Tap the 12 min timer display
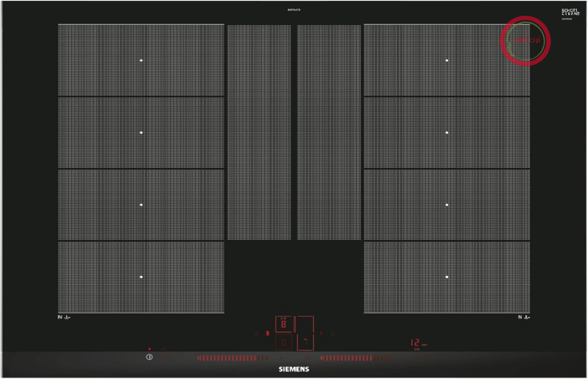Image resolution: width=588 pixels, height=379 pixels. pos(419,343)
